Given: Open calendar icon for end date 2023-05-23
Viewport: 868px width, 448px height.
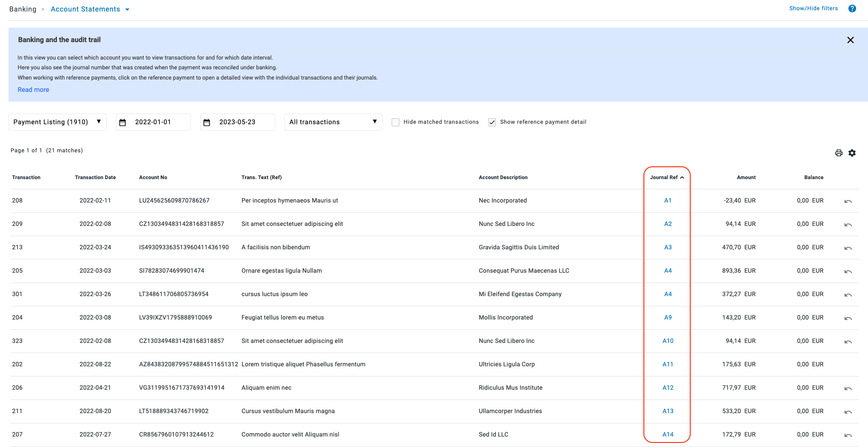Looking at the screenshot, I should point(207,123).
